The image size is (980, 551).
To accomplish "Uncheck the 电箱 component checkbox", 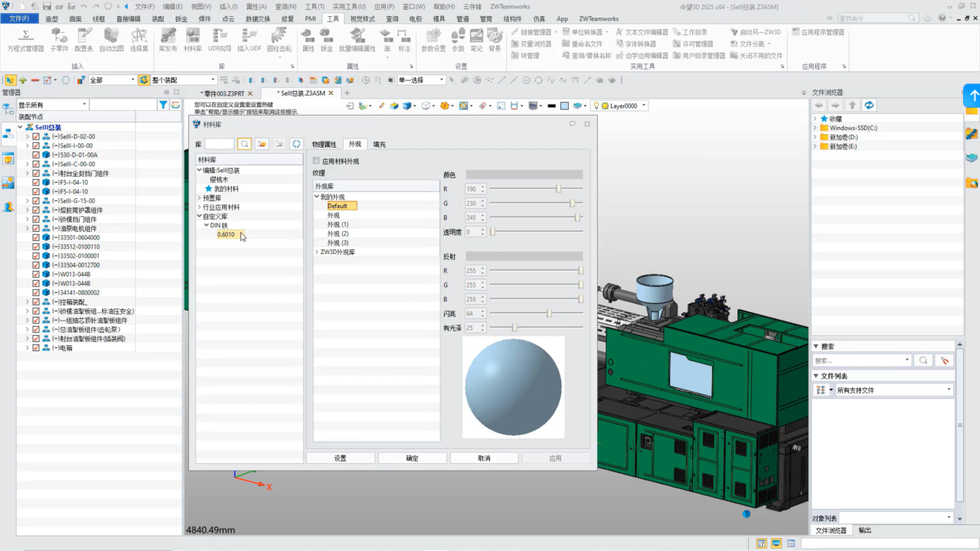I will coord(36,347).
